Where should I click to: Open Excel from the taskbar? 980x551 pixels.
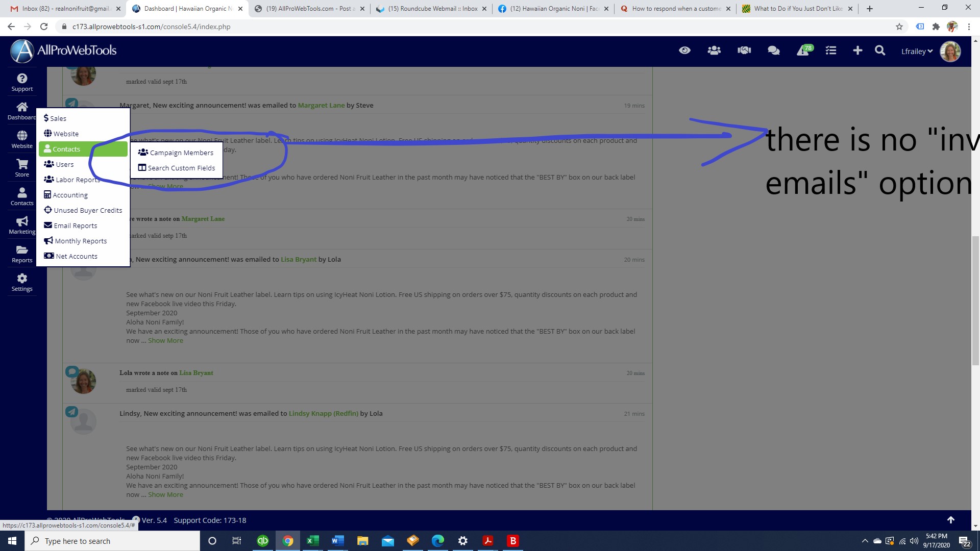point(312,541)
